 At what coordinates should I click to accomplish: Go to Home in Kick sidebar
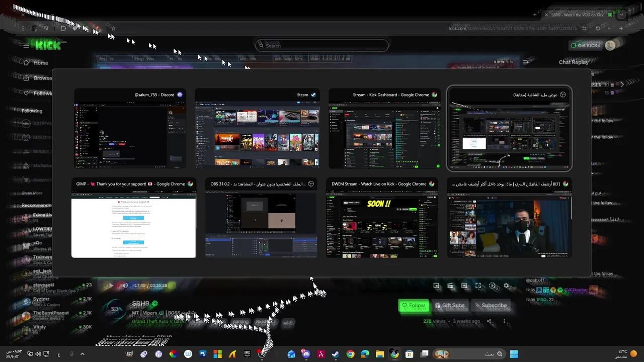36,63
